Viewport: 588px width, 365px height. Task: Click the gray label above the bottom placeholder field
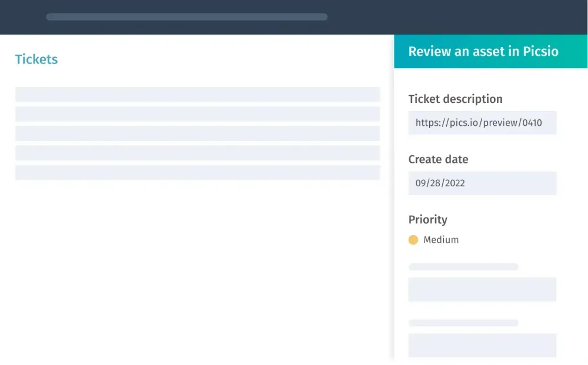pos(463,322)
